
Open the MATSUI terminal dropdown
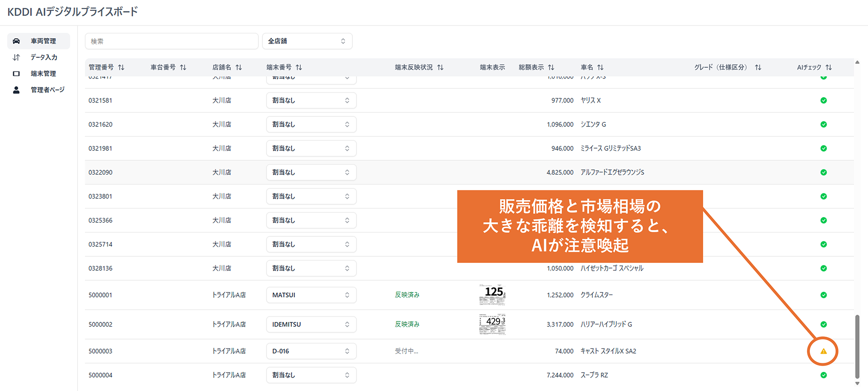[311, 295]
